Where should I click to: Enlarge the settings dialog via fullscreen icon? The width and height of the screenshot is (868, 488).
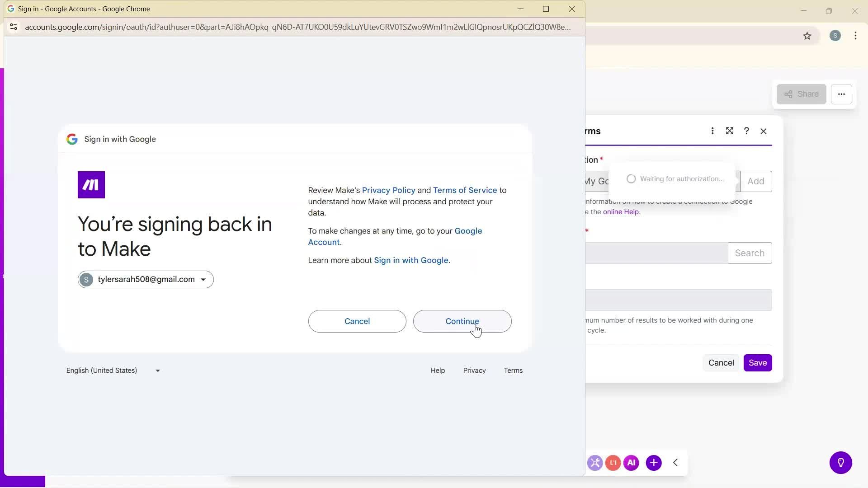[730, 131]
